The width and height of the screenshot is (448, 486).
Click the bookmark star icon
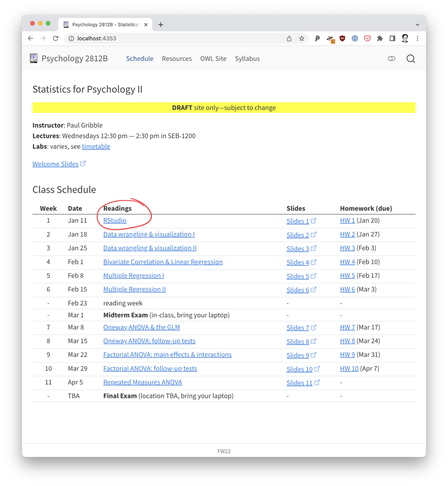tap(301, 39)
